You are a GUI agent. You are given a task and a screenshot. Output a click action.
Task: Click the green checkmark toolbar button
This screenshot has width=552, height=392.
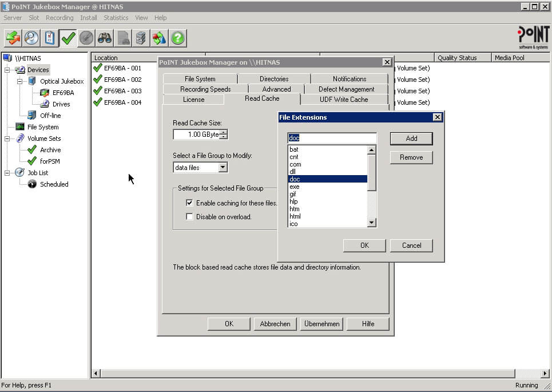(x=68, y=38)
